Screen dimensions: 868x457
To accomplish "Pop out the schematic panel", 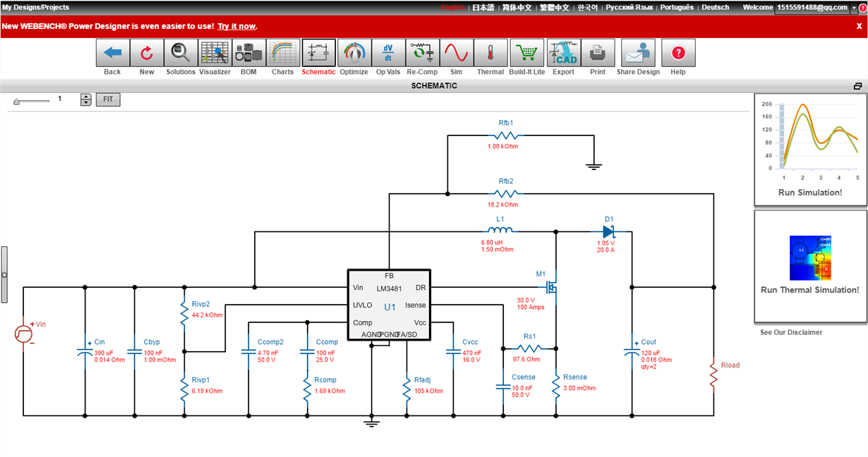I will click(x=857, y=86).
